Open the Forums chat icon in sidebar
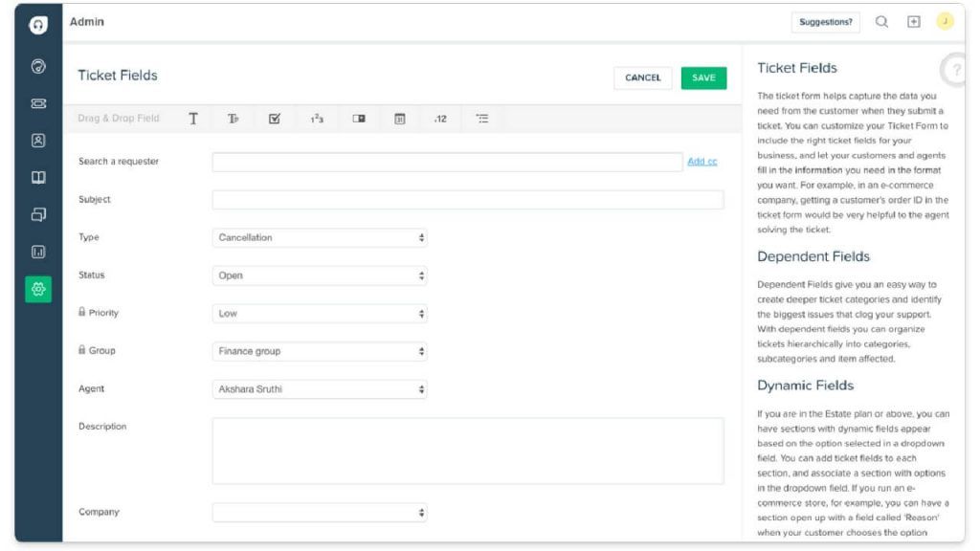 (38, 215)
